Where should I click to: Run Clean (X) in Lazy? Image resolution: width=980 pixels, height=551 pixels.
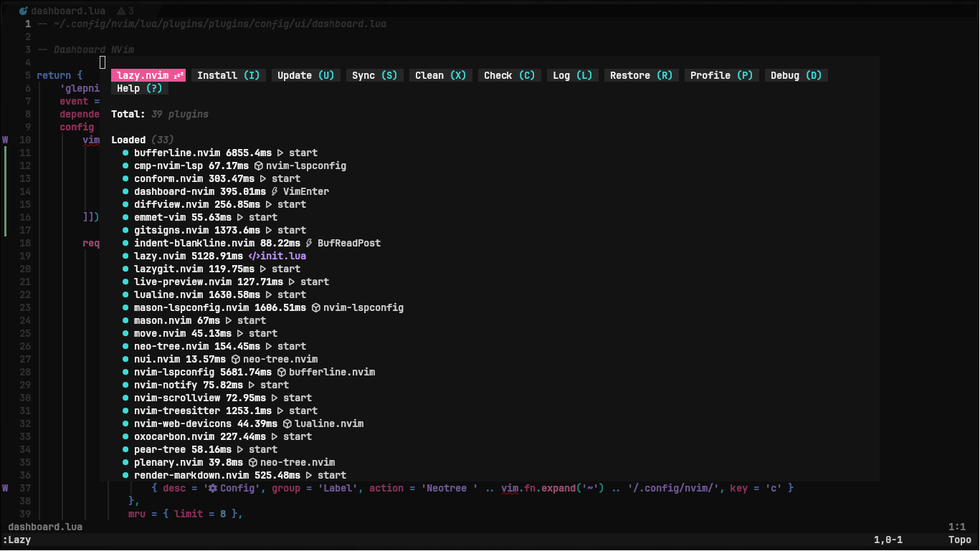pyautogui.click(x=441, y=75)
